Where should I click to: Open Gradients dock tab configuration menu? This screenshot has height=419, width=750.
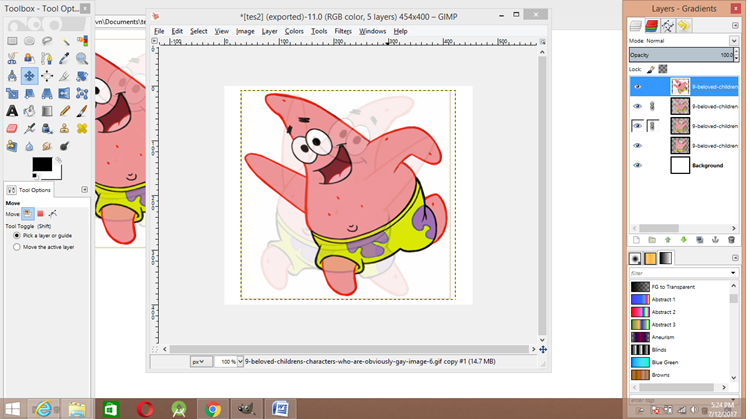pyautogui.click(x=735, y=258)
